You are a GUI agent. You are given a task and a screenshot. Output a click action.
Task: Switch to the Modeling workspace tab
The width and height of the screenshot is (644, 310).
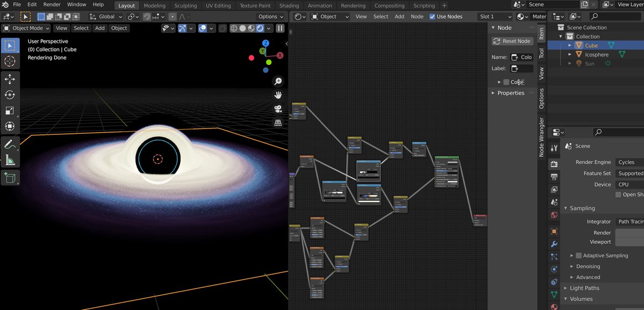[x=155, y=6]
